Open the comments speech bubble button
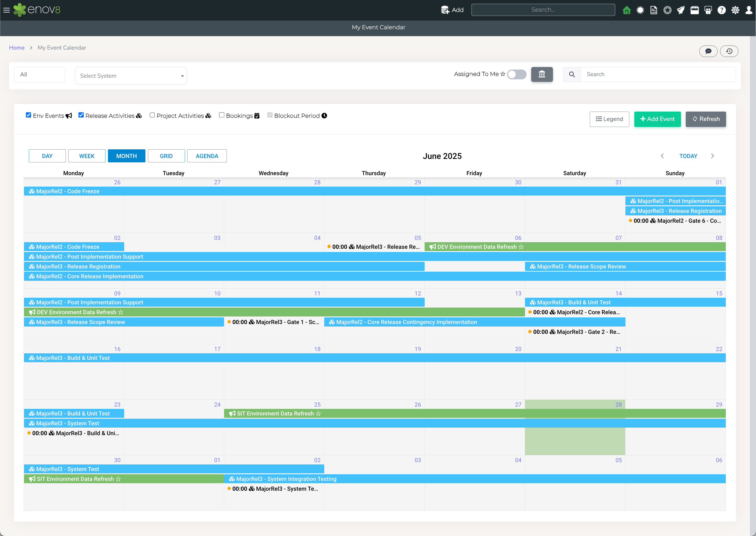The width and height of the screenshot is (756, 536). coord(708,51)
